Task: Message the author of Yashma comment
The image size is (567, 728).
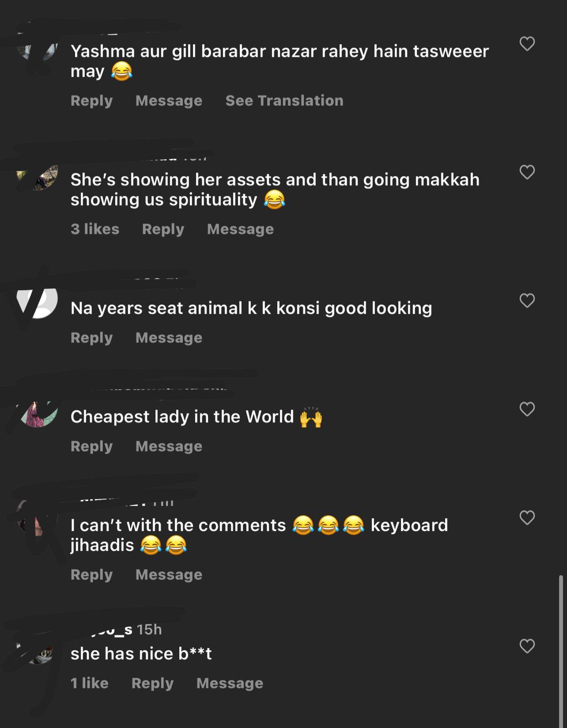Action: coord(169,101)
